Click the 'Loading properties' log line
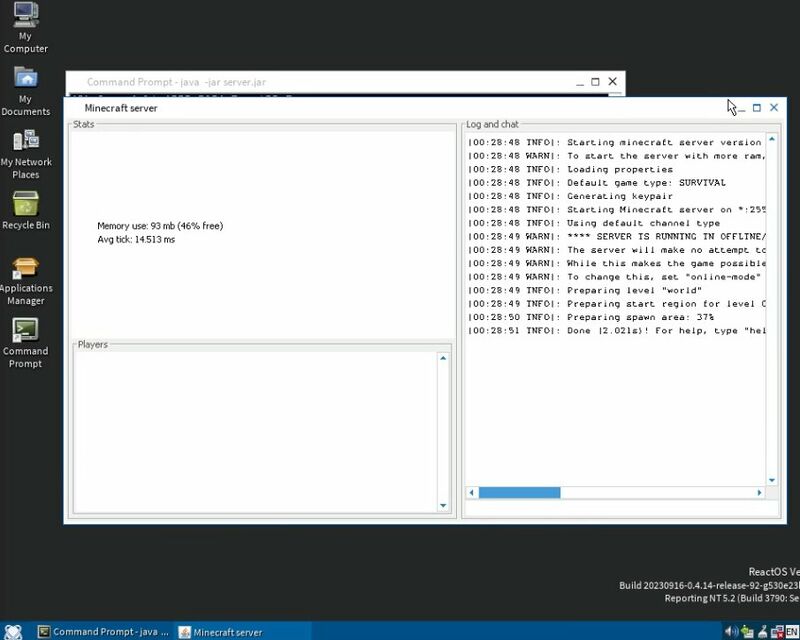Image resolution: width=800 pixels, height=640 pixels. pos(570,169)
